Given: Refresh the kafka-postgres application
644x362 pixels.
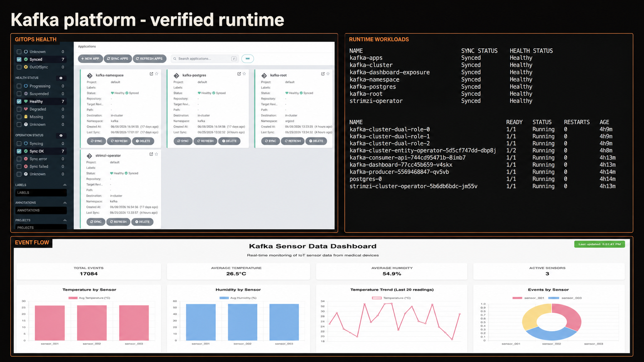Looking at the screenshot, I should click(205, 141).
